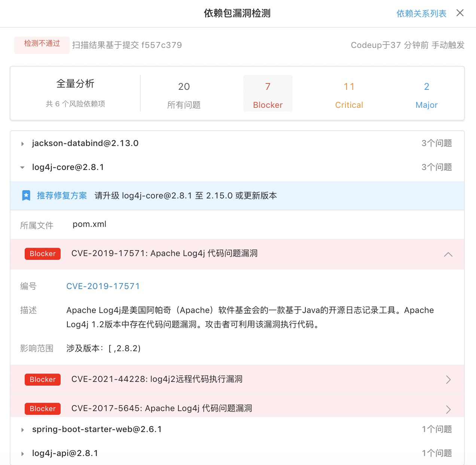Expand CVE-2021-44228 remote code execution details
Screen dimensions: 476x465
point(448,379)
